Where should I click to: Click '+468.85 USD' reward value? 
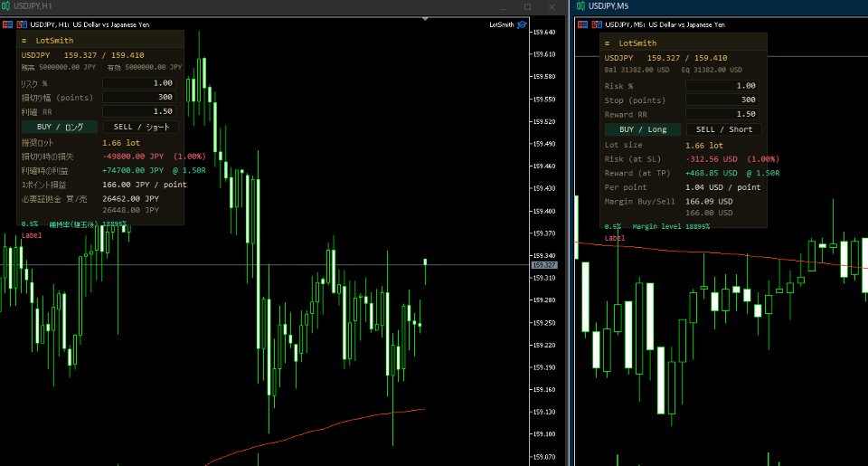coord(712,174)
